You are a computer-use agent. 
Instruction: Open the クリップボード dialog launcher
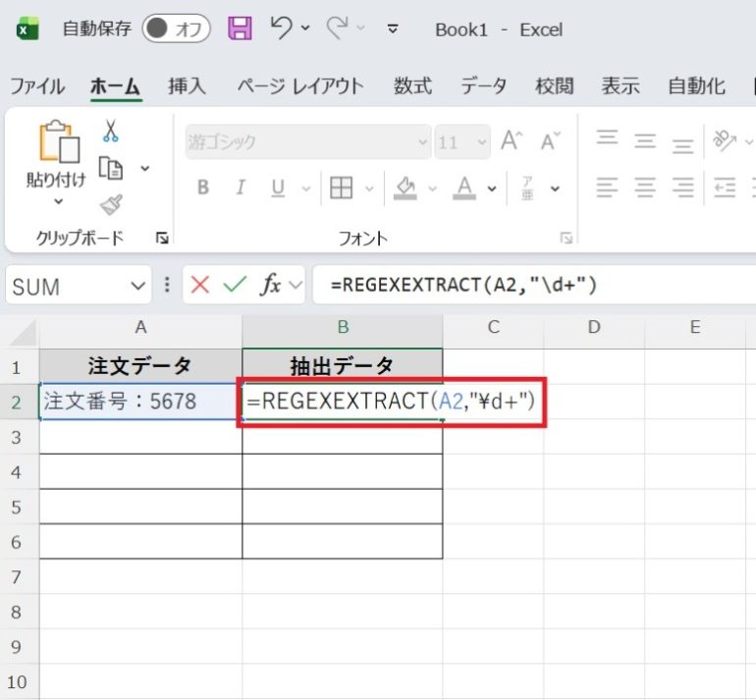(x=162, y=238)
